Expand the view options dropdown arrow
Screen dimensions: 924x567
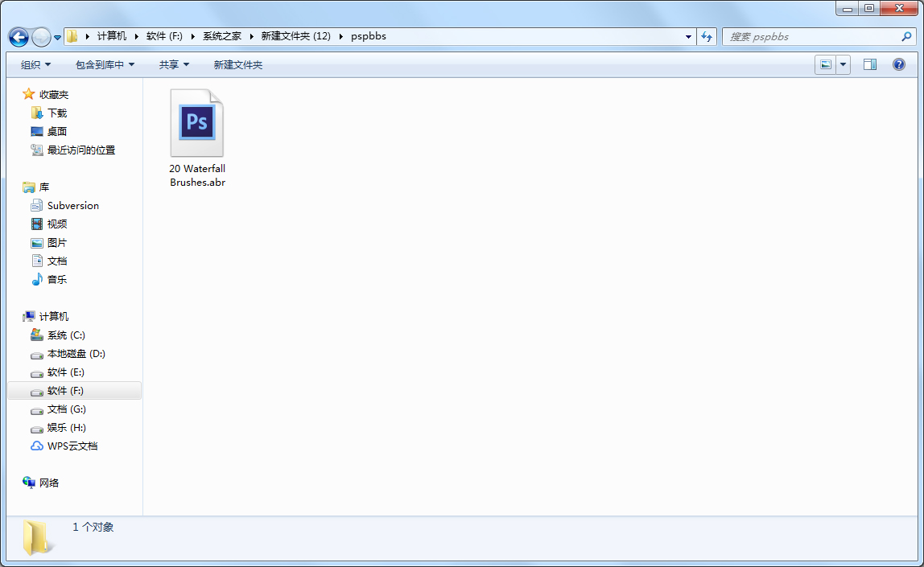pos(844,65)
